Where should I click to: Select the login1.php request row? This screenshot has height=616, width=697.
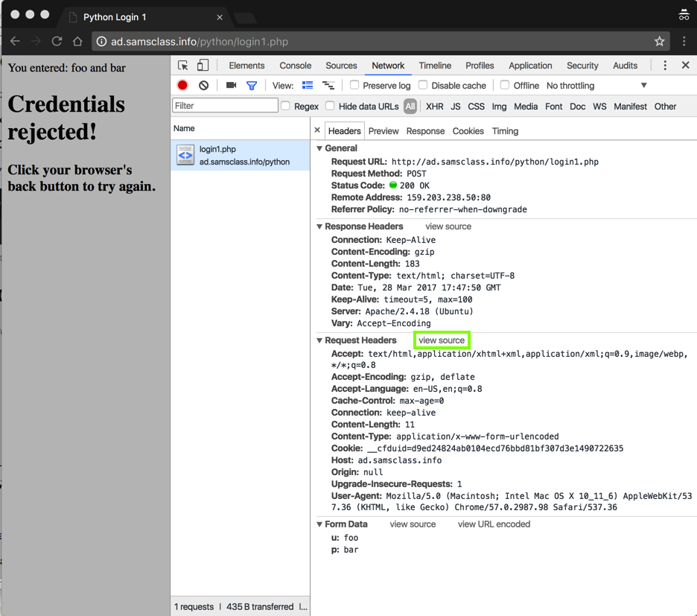240,155
